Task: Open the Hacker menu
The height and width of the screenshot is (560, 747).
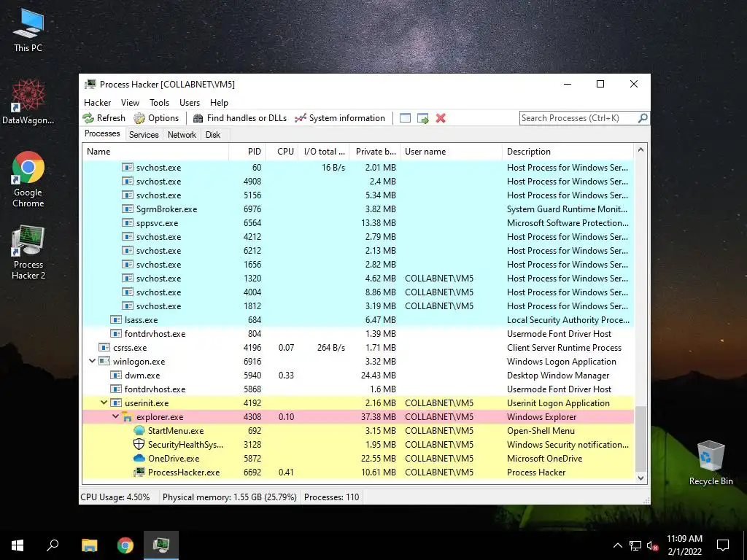Action: click(97, 103)
